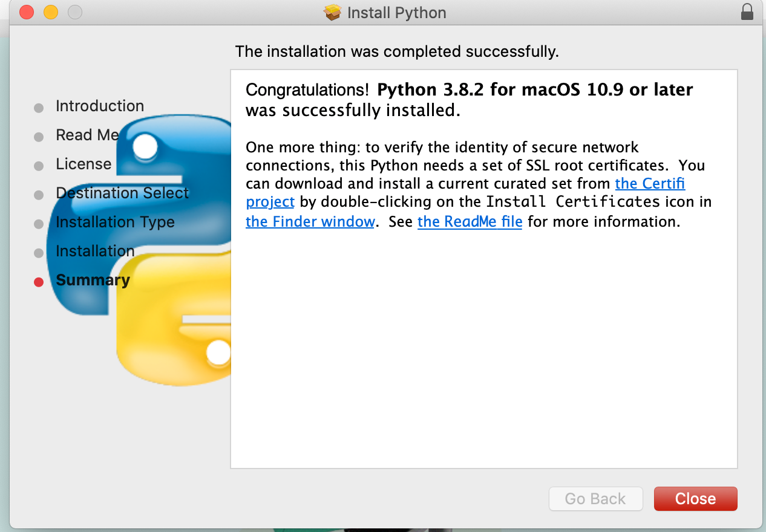
Task: Select the Destination Select step
Action: point(122,193)
